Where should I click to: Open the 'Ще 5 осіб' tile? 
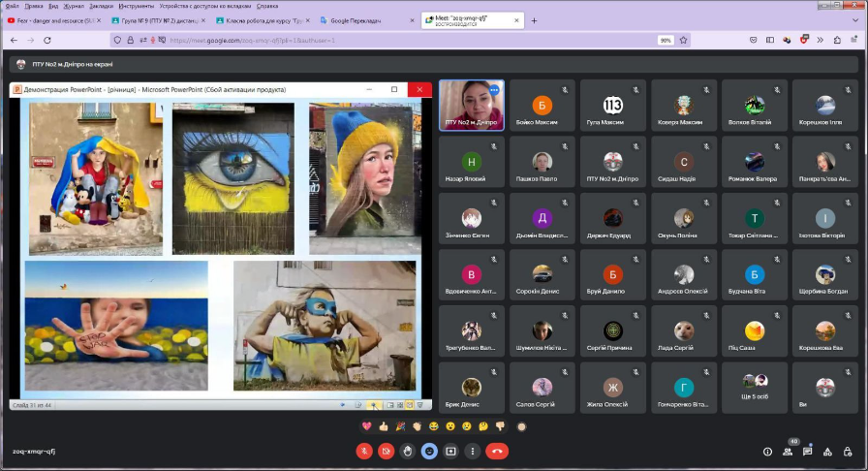point(755,388)
